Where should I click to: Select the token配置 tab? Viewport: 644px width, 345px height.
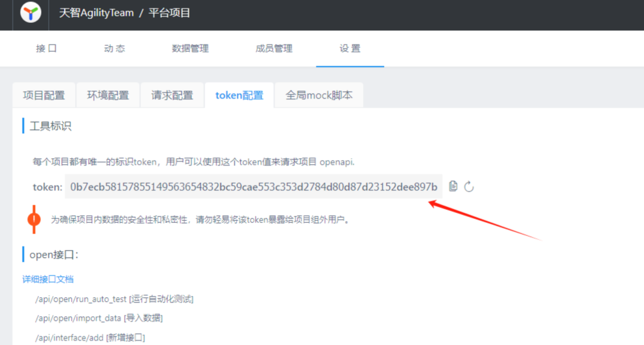click(240, 95)
